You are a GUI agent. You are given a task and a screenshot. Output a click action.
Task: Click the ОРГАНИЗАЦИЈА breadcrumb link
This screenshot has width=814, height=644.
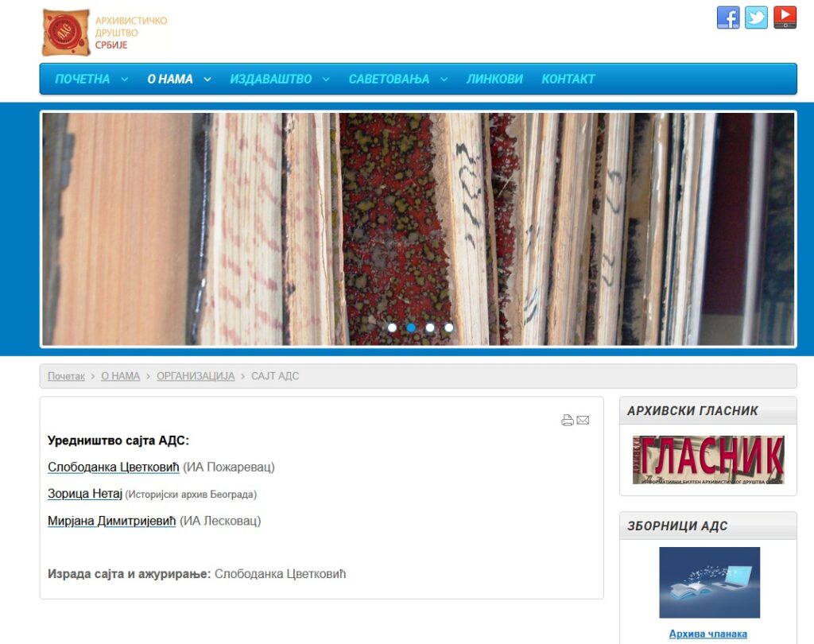(x=196, y=376)
